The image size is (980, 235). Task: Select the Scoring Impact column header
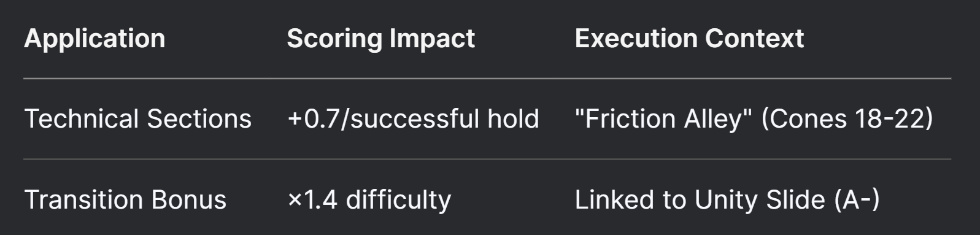click(380, 39)
